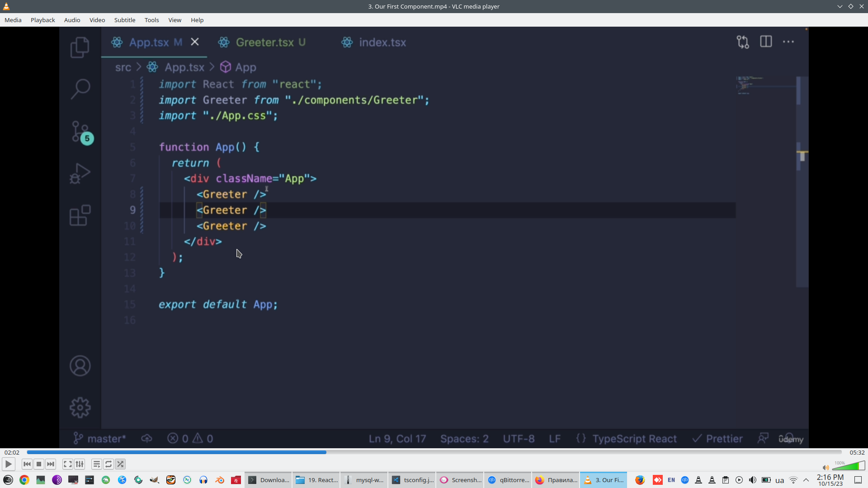Adjust the volume slider level
The image size is (868, 488).
(849, 466)
